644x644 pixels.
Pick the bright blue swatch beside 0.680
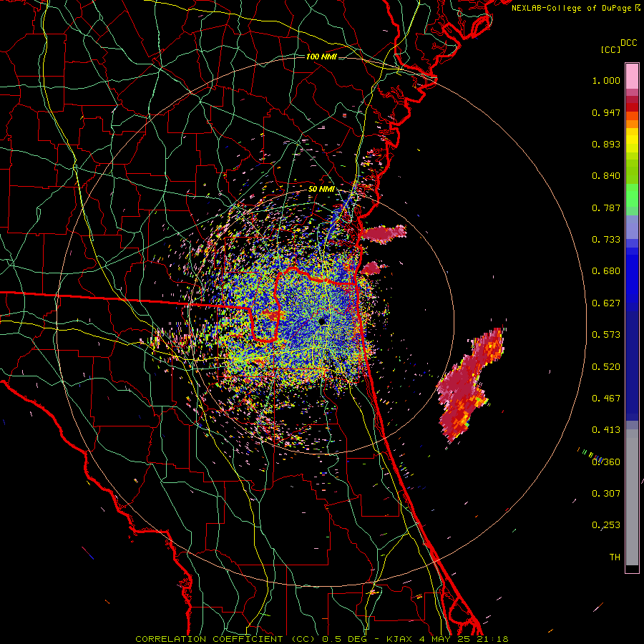point(632,275)
